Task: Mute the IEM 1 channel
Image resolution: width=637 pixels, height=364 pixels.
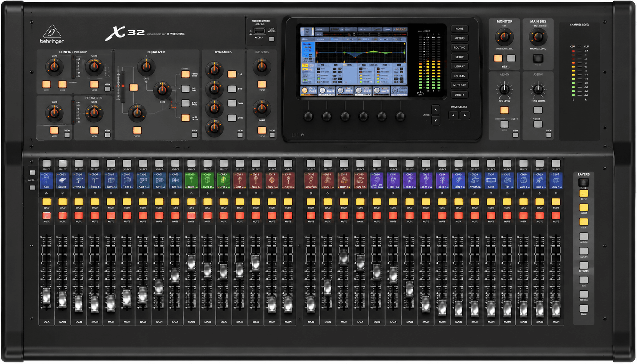Action: (393, 215)
